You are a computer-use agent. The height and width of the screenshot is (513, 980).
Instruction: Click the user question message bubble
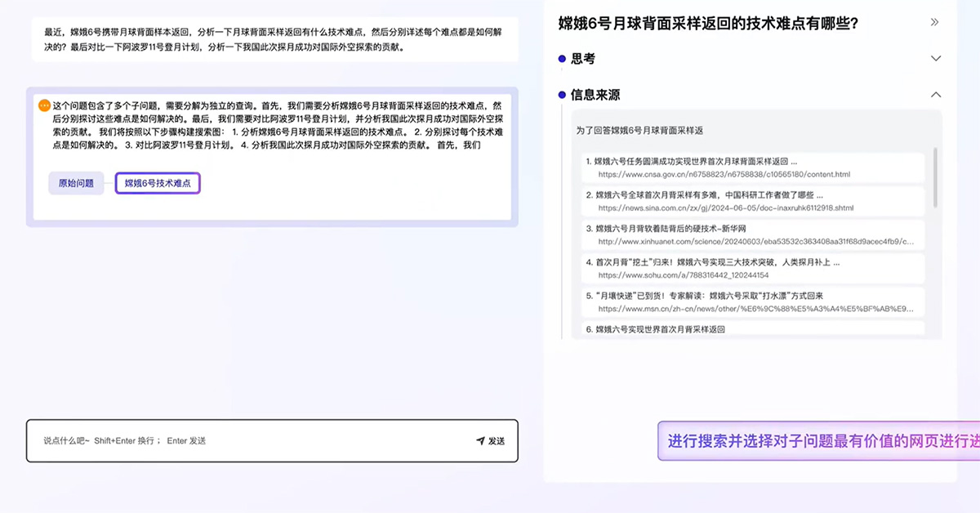271,39
